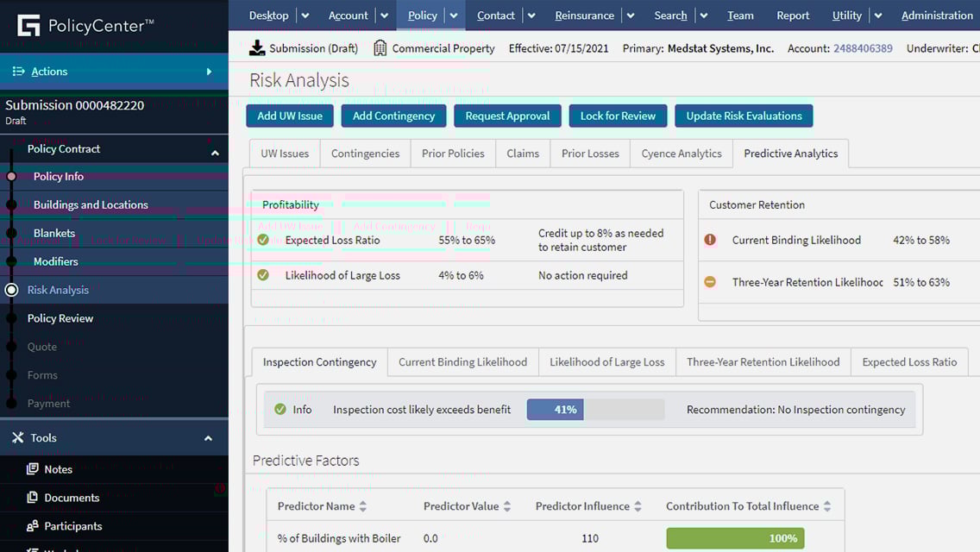Click the 41% inspection likelihood progress bar
980x552 pixels.
[x=556, y=409]
